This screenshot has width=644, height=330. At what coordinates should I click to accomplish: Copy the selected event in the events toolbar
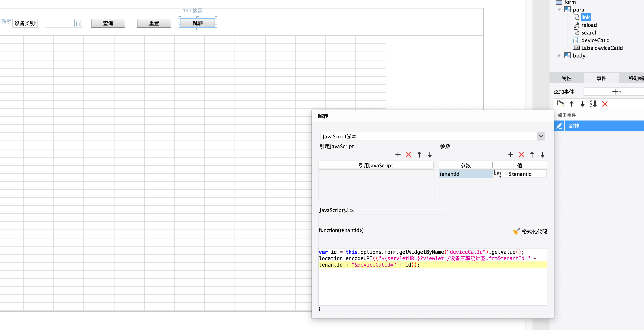pos(561,104)
